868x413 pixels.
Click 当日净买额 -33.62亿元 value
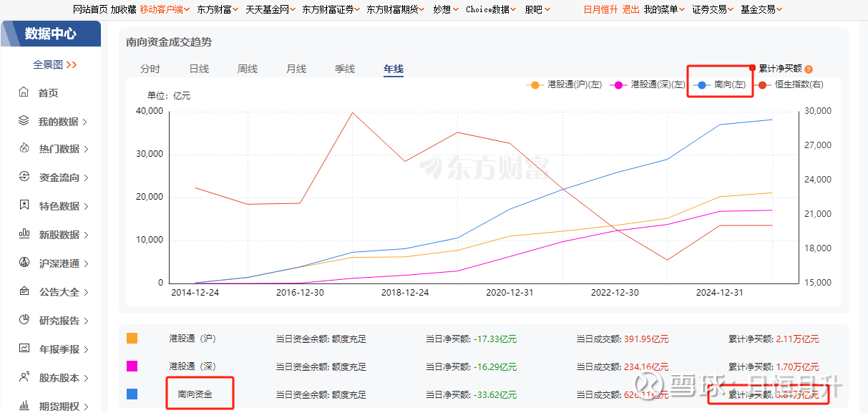(x=495, y=395)
